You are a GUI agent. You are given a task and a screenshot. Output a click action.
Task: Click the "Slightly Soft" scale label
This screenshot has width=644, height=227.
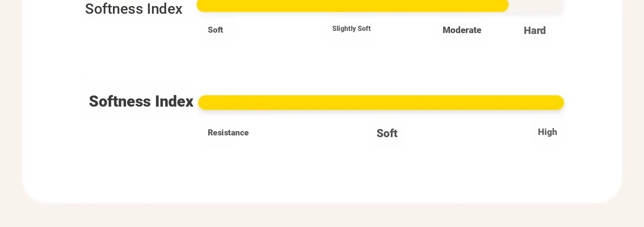(351, 29)
